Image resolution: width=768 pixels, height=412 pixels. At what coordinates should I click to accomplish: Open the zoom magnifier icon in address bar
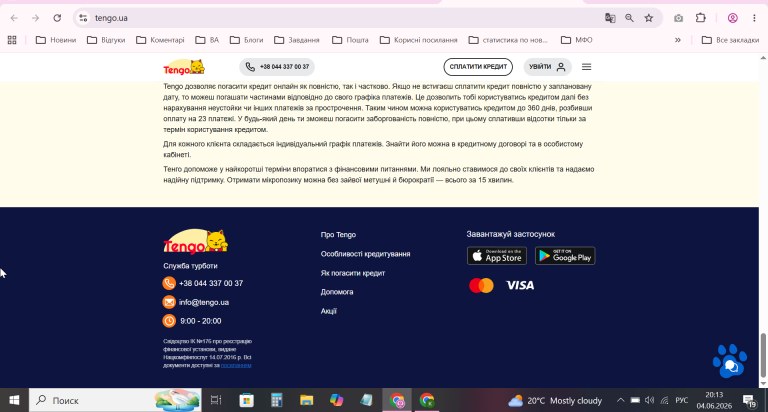point(629,18)
